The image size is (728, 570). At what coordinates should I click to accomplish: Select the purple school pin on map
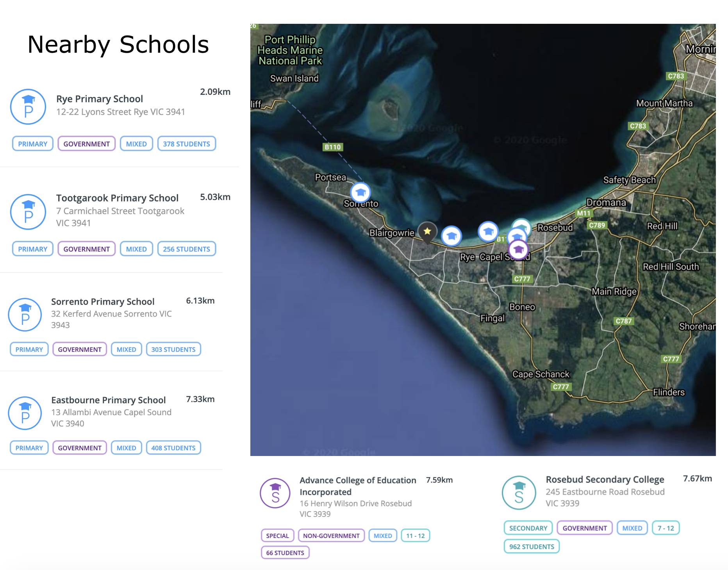pyautogui.click(x=518, y=249)
